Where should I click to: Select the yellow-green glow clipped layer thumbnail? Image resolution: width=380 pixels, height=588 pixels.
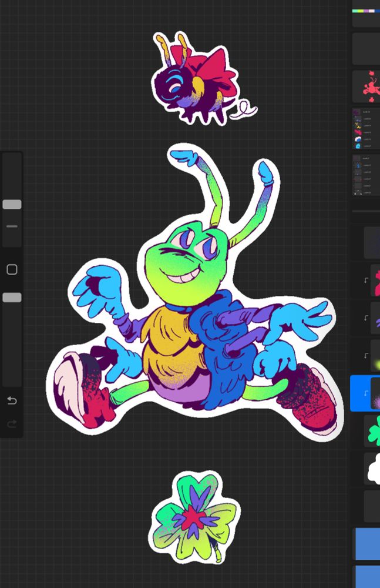[375, 356]
